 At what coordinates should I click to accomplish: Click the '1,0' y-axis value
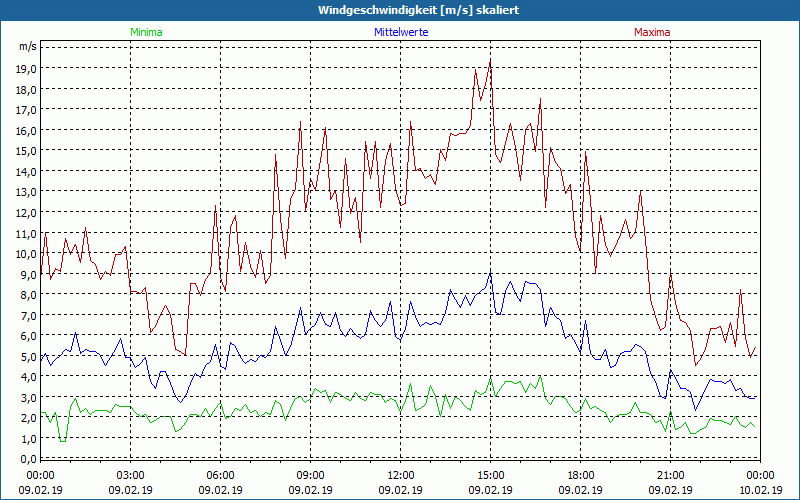pyautogui.click(x=30, y=438)
